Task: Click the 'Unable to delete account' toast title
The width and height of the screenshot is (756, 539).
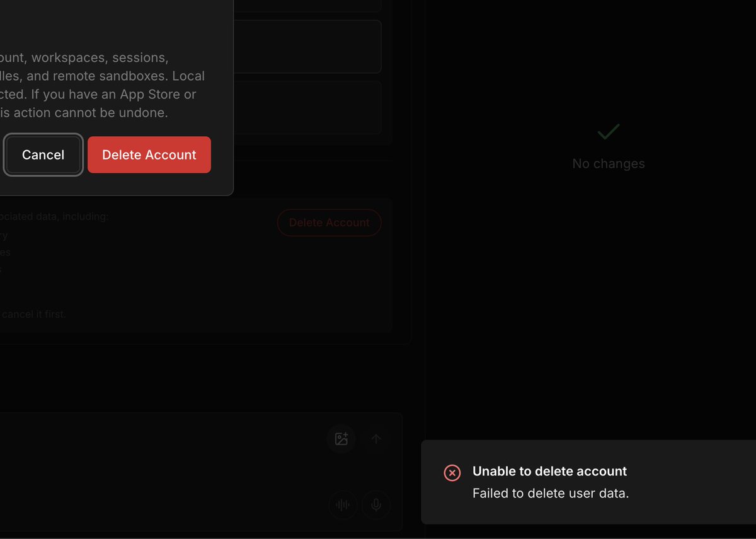Action: (550, 471)
